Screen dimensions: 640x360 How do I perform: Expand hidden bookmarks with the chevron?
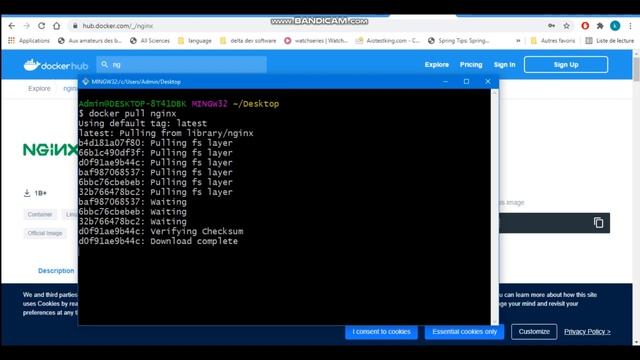518,40
